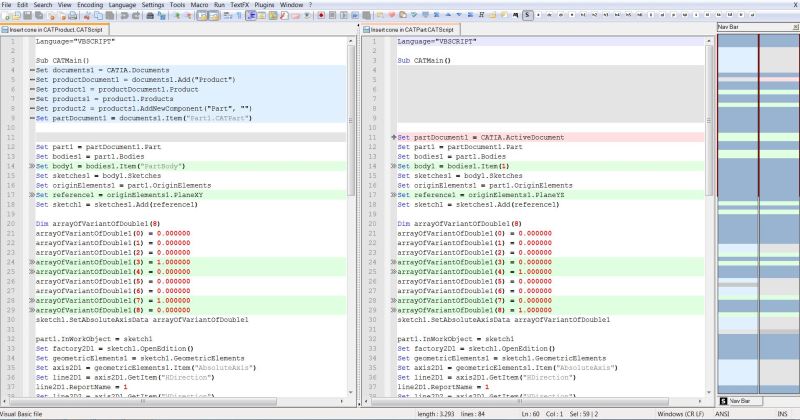Click 'ANSI' encoding in status bar
Image resolution: width=800 pixels, height=420 pixels.
pos(722,414)
